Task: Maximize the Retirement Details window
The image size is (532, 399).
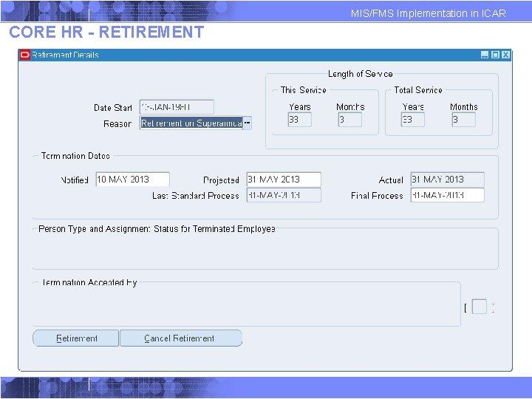Action: (x=495, y=55)
